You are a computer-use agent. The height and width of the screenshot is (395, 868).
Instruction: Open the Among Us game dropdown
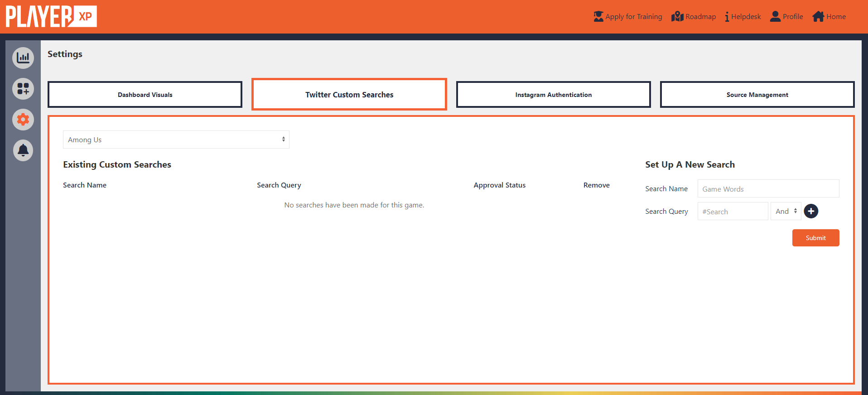tap(176, 140)
